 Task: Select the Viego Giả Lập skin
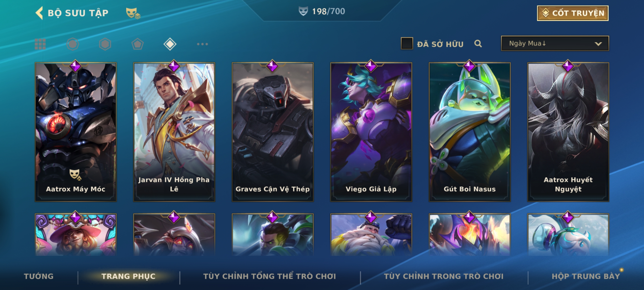371,132
